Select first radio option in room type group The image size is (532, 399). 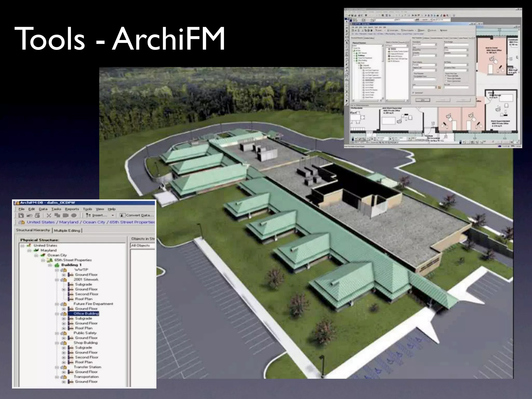(446, 76)
